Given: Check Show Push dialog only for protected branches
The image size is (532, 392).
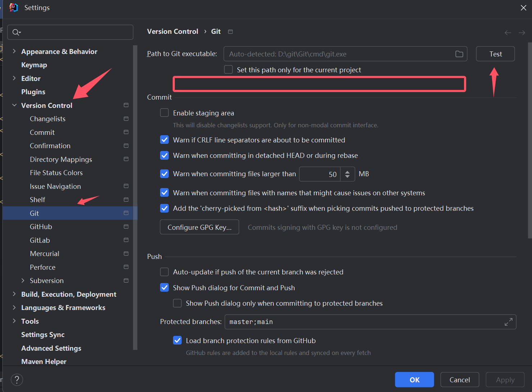Looking at the screenshot, I should [177, 303].
